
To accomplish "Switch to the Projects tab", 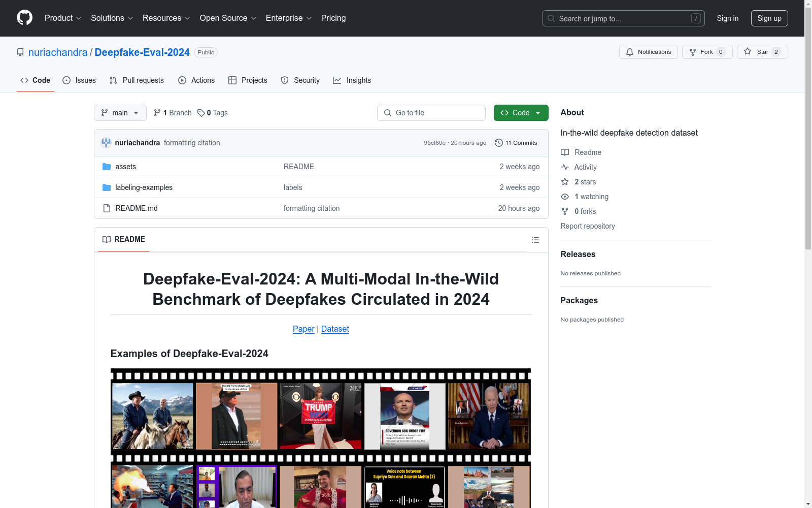I will pos(248,80).
